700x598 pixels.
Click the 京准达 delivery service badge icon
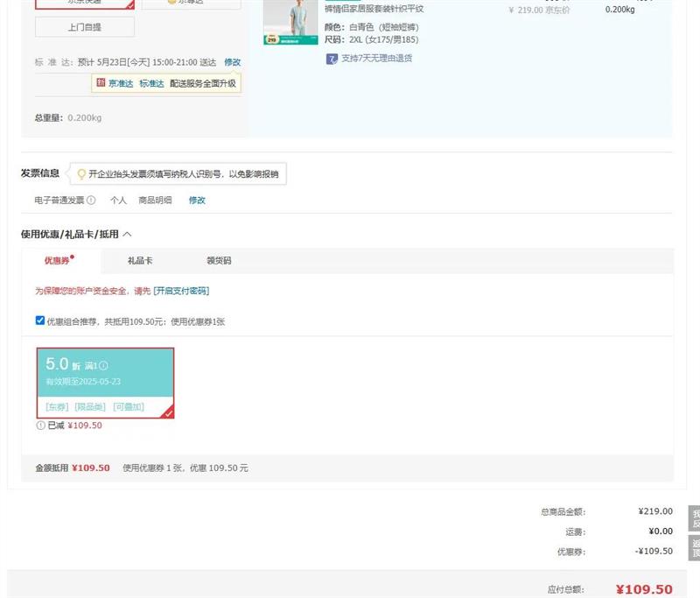101,83
